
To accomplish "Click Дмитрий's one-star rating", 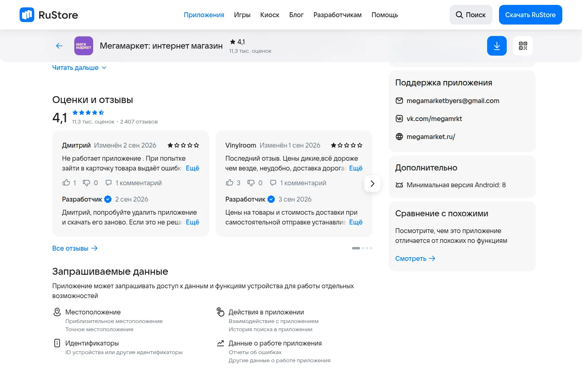I will click(x=183, y=145).
